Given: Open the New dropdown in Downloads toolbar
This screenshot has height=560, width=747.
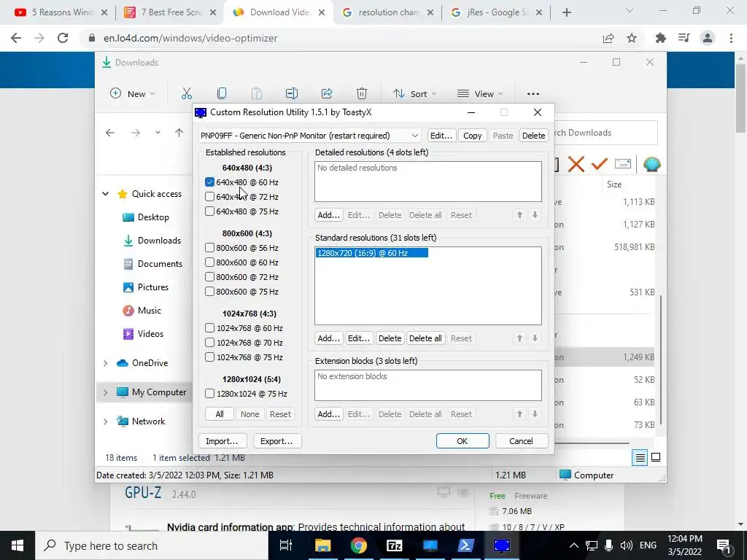Looking at the screenshot, I should 133,94.
